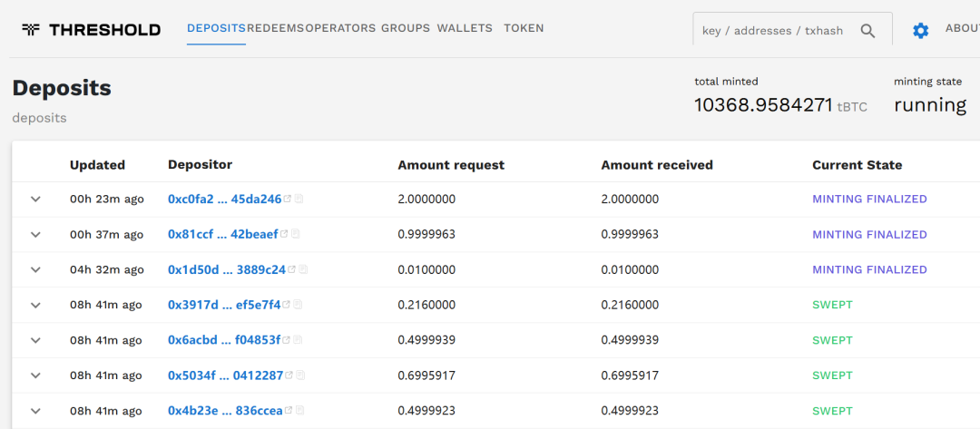Expand the 00h 37m ago deposit row

tap(36, 235)
